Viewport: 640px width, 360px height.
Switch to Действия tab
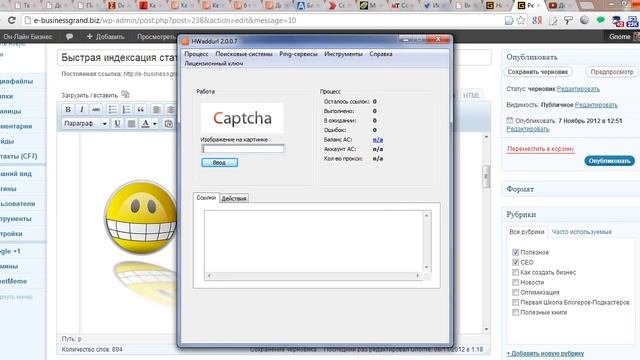[234, 198]
